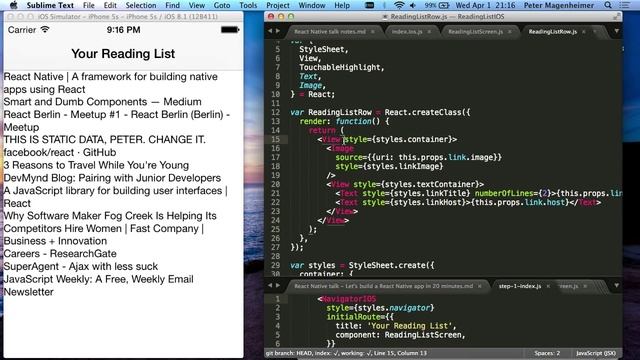
Task: Go to previous tab arrow in lower pane
Action: pyautogui.click(x=270, y=285)
